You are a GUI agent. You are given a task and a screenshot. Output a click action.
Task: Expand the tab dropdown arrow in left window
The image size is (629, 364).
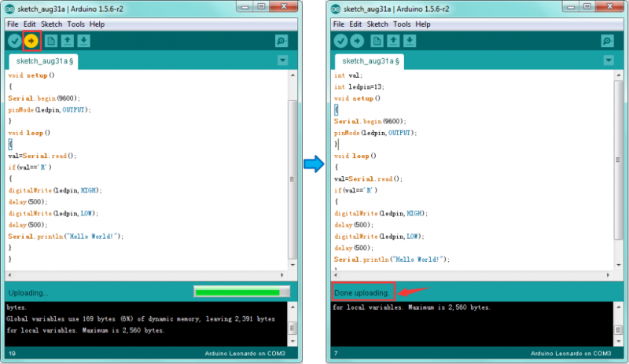pos(282,61)
